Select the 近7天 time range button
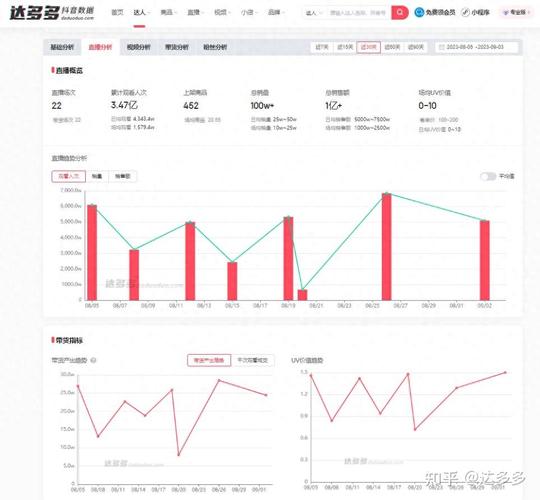The image size is (540, 500). click(322, 47)
